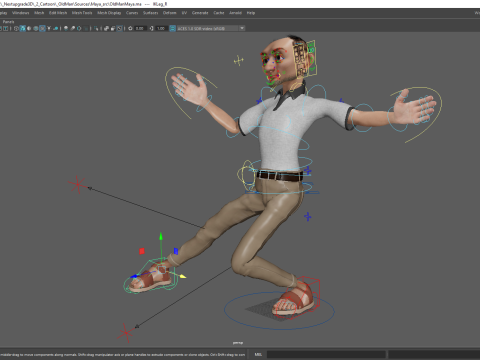Open the Windows menu
Screen dimensions: 480x360
(21, 13)
